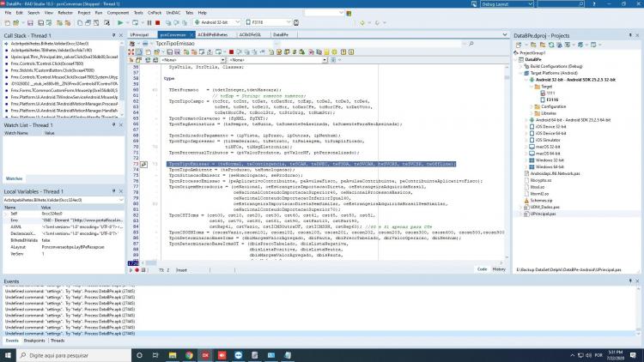This screenshot has width=644, height=362.
Task: Click the red record macro button
Action: (137, 270)
